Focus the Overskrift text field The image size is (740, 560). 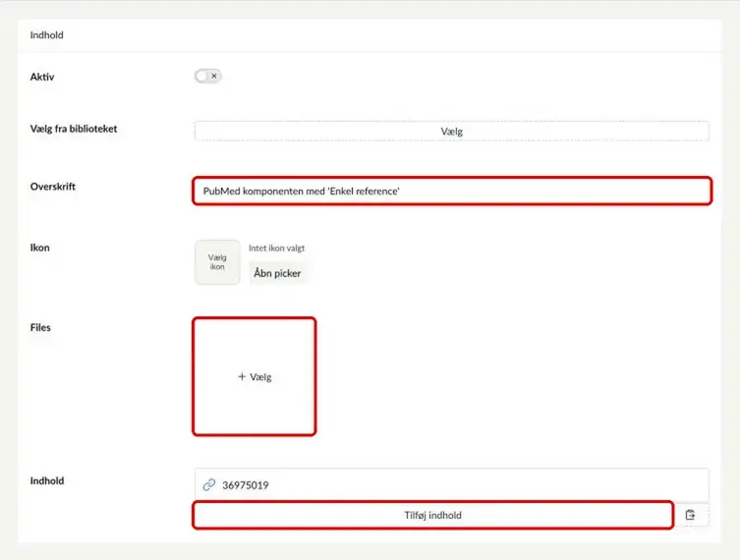452,191
